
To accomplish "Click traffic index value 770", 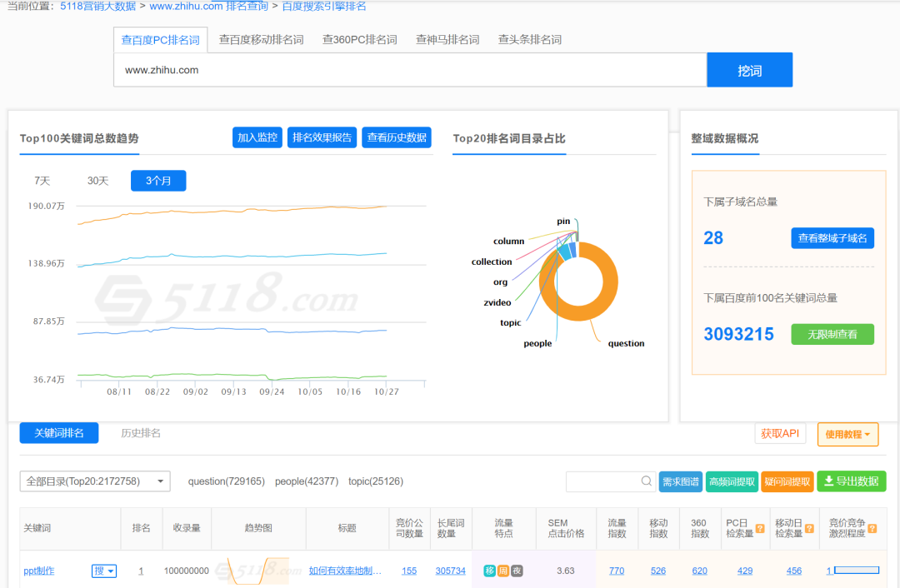I will pyautogui.click(x=617, y=571).
